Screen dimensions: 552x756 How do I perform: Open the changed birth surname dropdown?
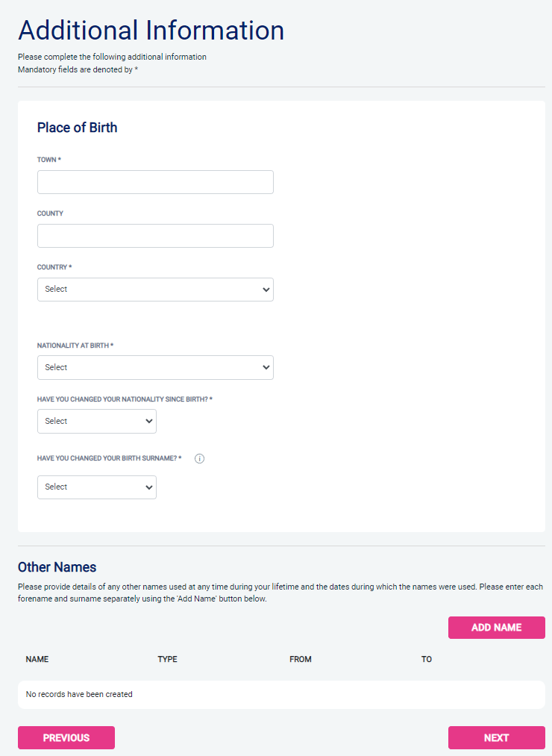coord(97,487)
